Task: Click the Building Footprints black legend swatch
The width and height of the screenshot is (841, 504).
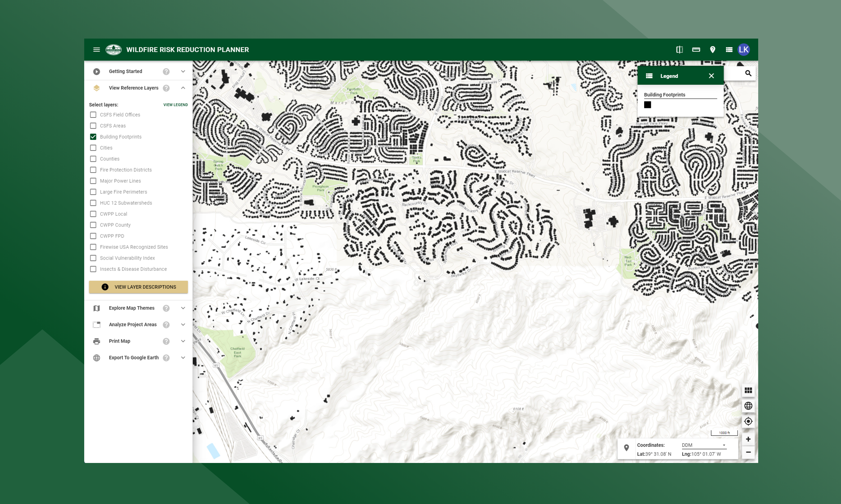Action: click(x=648, y=105)
